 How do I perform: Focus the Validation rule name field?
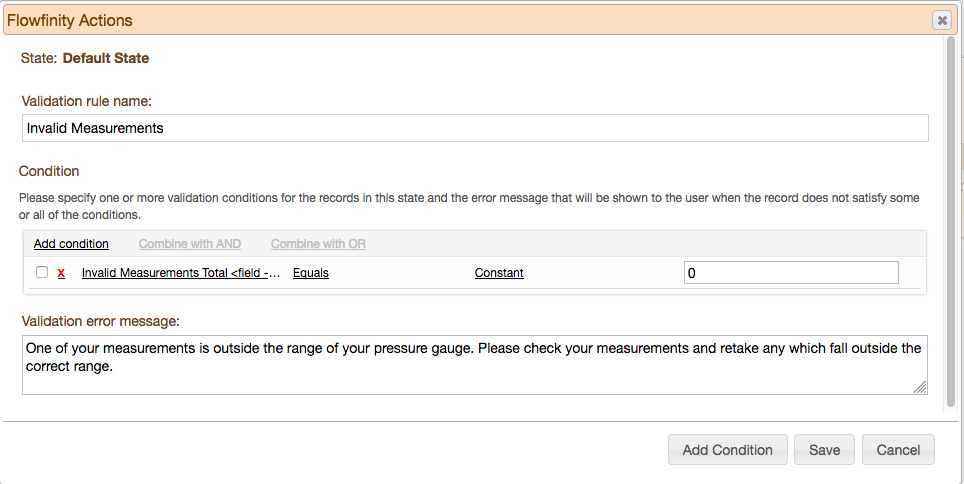475,128
